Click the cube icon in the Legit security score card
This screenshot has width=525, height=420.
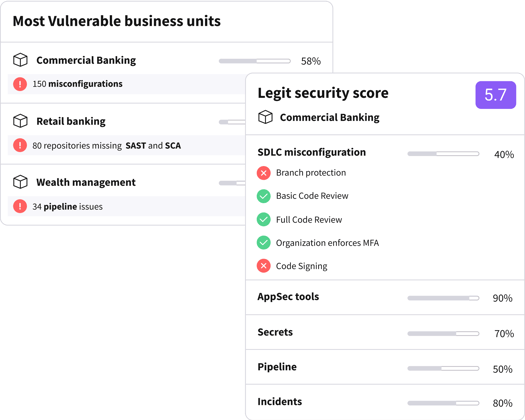(x=265, y=117)
